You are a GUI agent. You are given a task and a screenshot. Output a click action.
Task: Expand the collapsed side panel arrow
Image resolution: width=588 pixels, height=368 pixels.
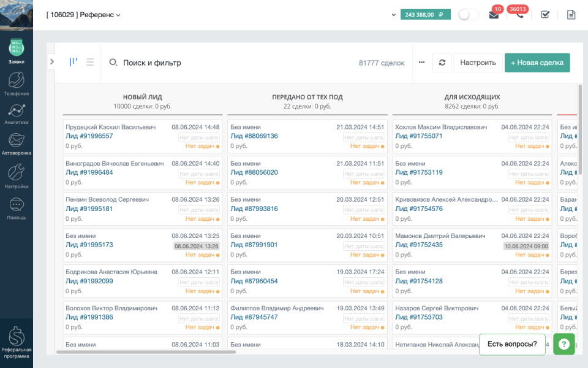tap(52, 61)
